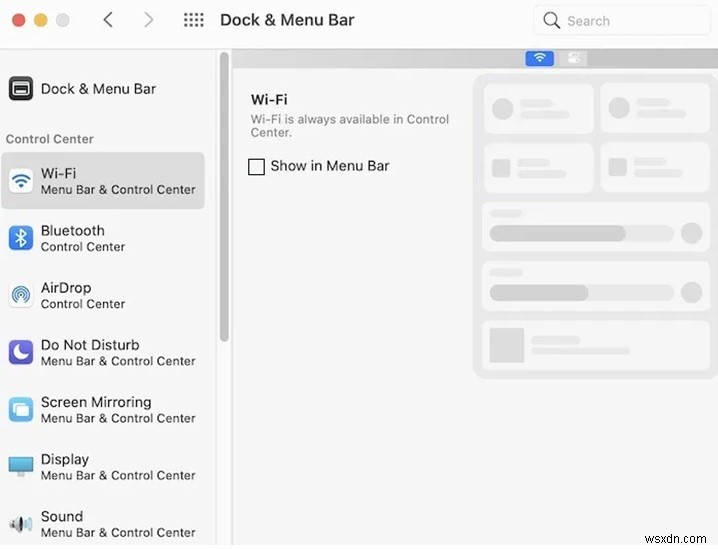Click the Sound speaker icon
This screenshot has height=549, width=718.
(21, 524)
